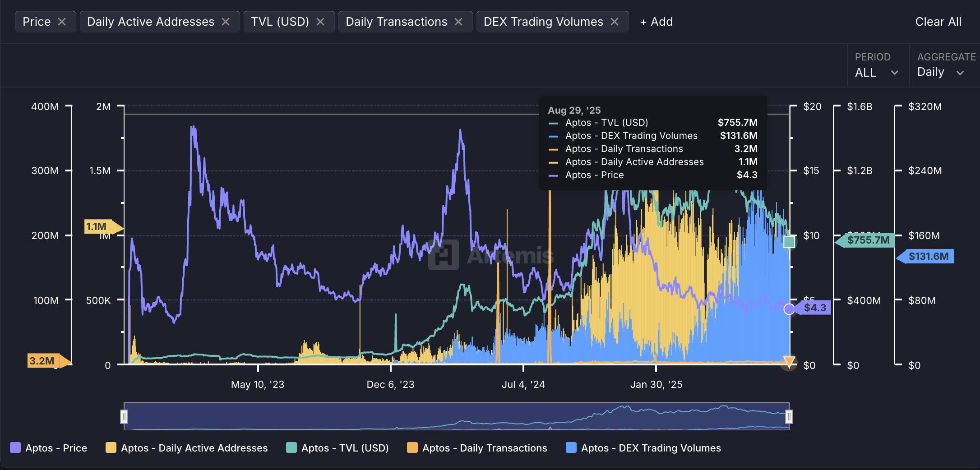
Task: Click the 400M transactions axis tick
Action: click(45, 106)
